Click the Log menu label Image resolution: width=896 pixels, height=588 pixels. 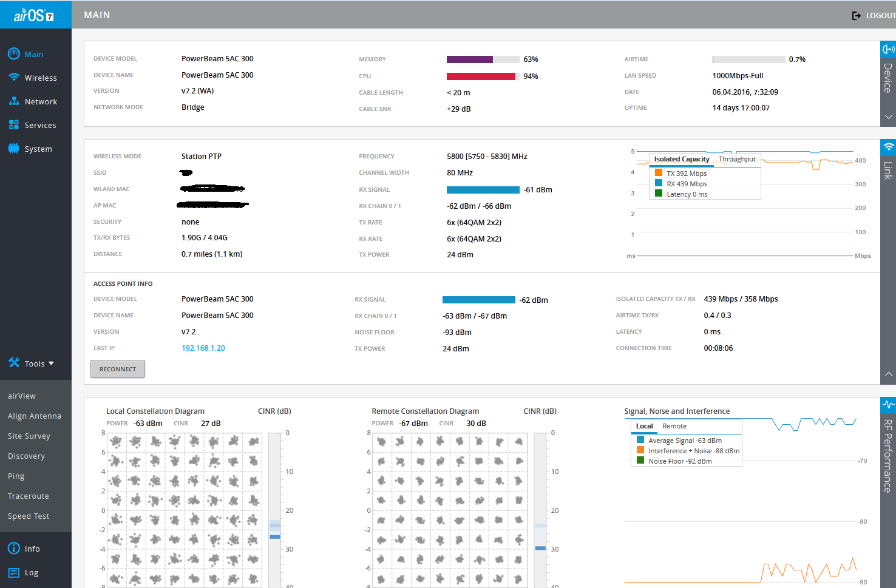click(32, 572)
